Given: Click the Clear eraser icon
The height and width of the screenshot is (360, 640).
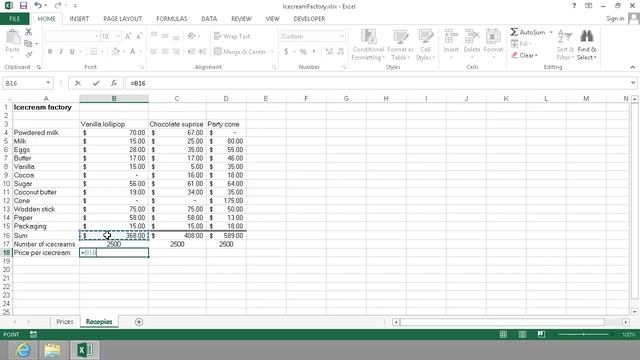Looking at the screenshot, I should tap(514, 55).
